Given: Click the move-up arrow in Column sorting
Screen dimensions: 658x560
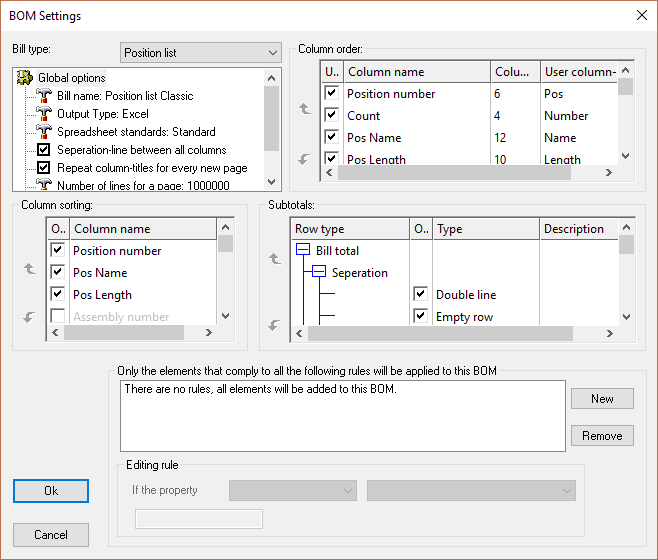Looking at the screenshot, I should pyautogui.click(x=31, y=269).
